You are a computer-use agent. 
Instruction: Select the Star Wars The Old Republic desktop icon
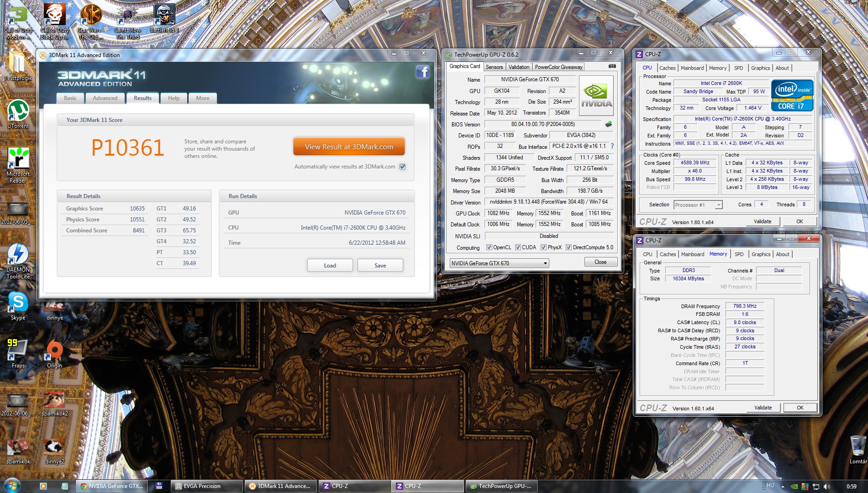[x=91, y=21]
